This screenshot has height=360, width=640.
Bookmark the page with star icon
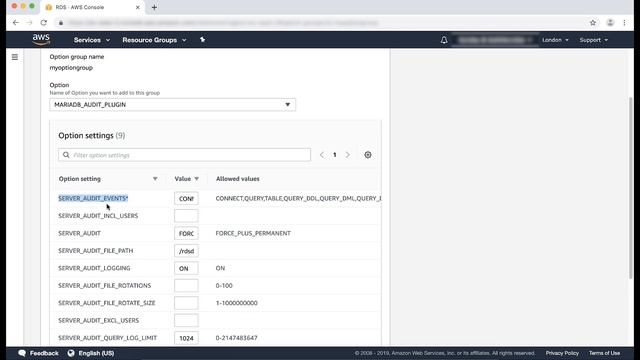click(x=593, y=23)
